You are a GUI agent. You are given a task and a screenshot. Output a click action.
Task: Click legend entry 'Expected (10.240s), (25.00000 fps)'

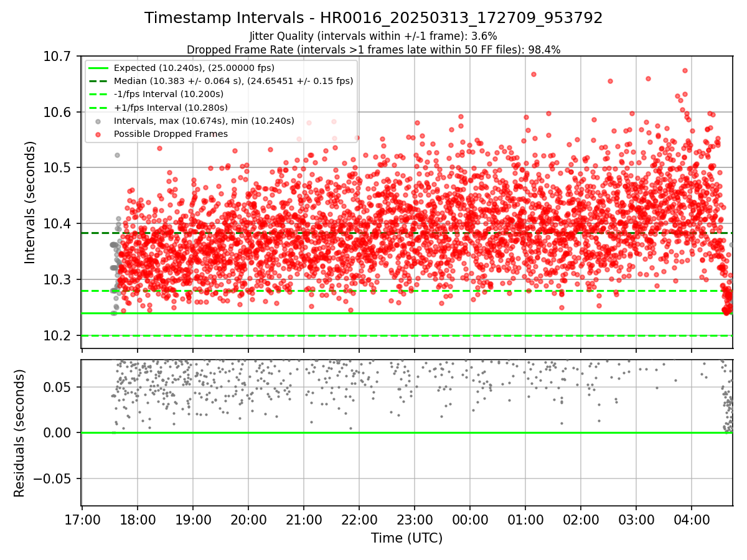click(194, 68)
